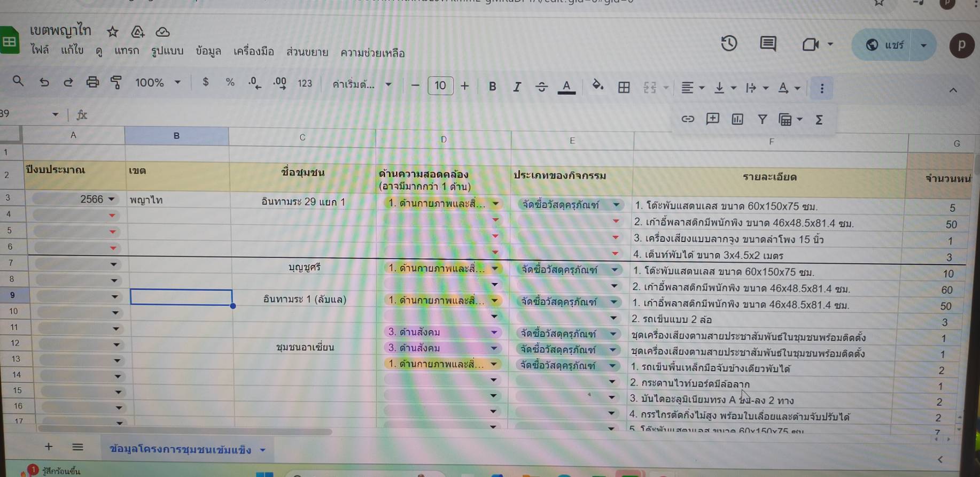Open the fill color paint bucket
Viewport: 980px width, 477px height.
tap(597, 86)
